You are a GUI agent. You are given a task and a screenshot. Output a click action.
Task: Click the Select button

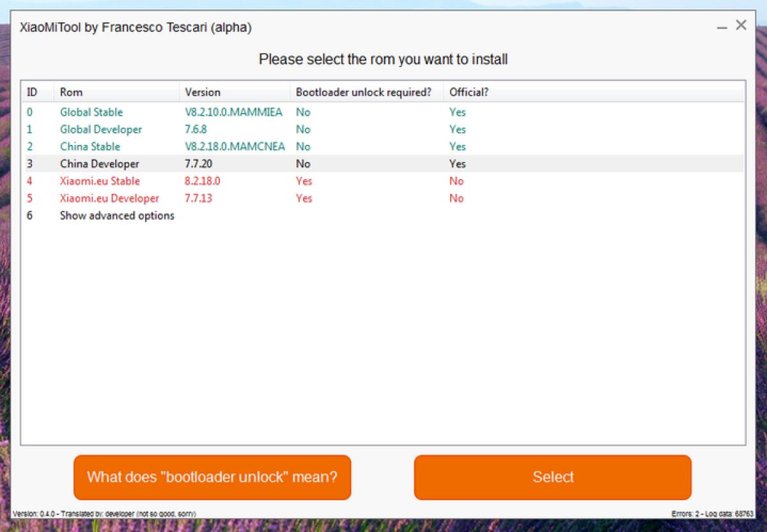pos(552,477)
